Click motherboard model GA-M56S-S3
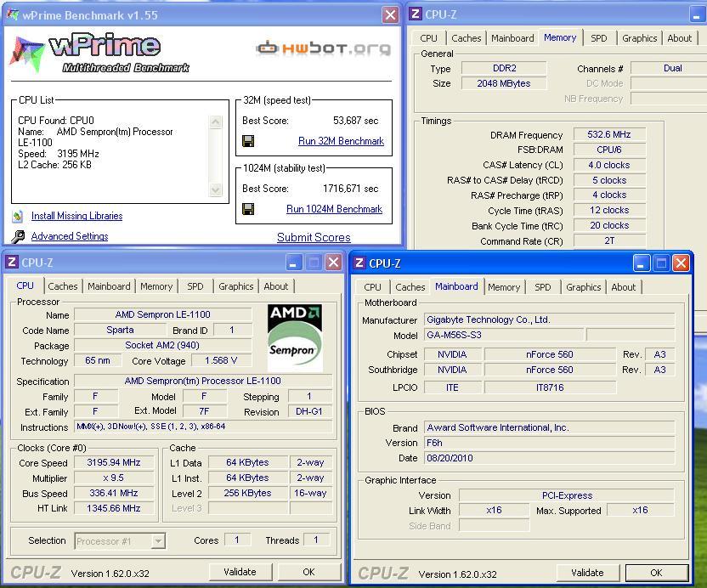This screenshot has height=588, width=707. click(x=504, y=335)
